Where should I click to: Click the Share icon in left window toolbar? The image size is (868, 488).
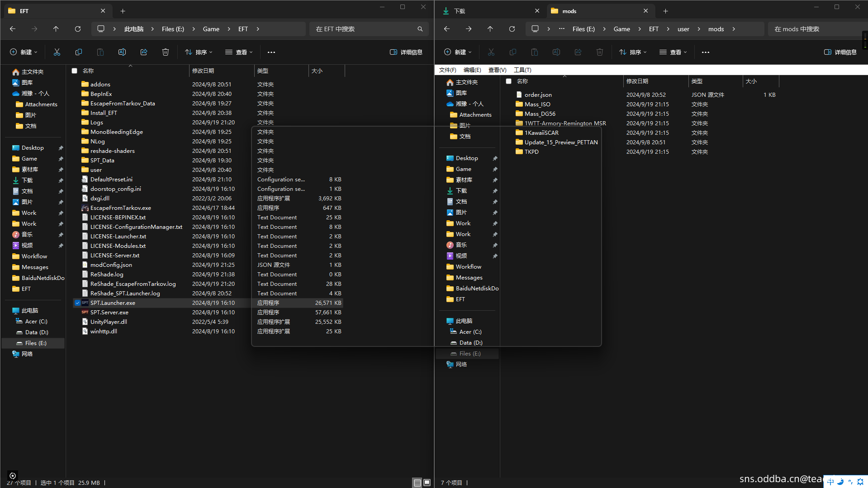pos(144,52)
